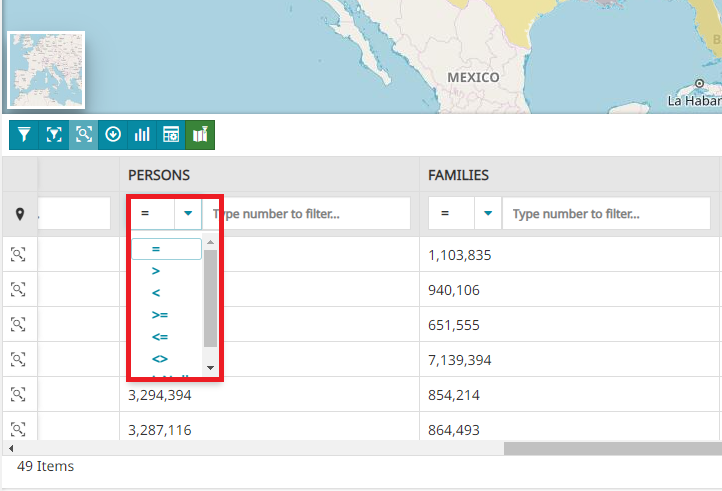The image size is (722, 491).
Task: Pick the "<>" not-equal operator
Action: (x=159, y=358)
